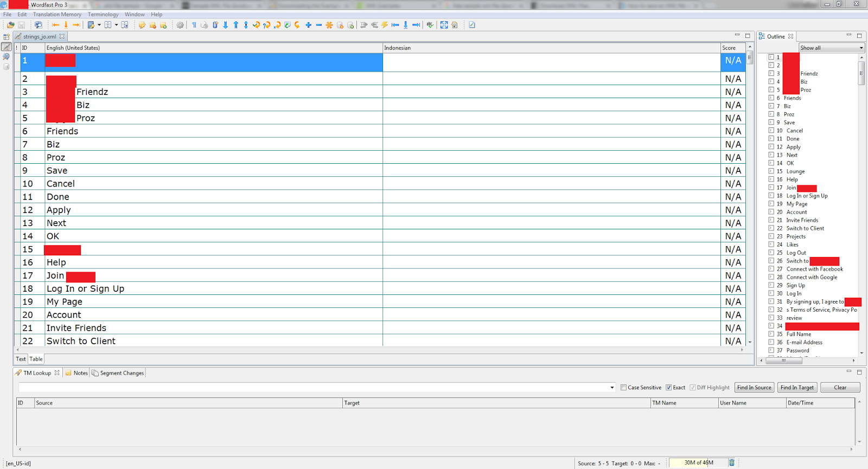
Task: Run the abc spell check icon
Action: [430, 25]
